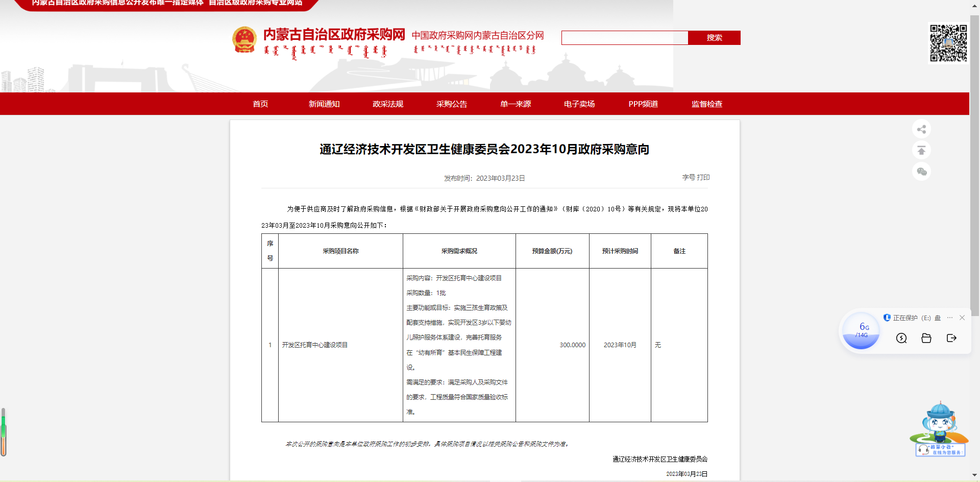Click the QR code image
Screen dimensions: 980x482
point(948,43)
